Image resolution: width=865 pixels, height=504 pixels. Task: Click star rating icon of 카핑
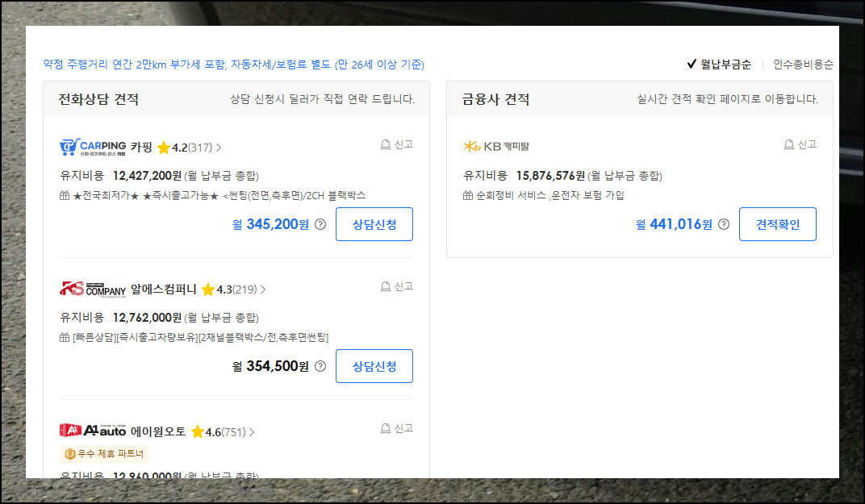pyautogui.click(x=164, y=148)
